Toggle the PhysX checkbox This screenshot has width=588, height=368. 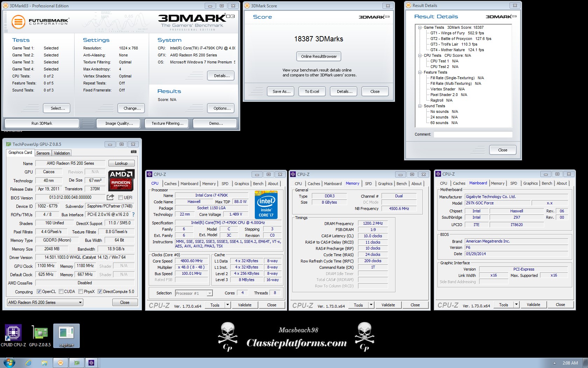[81, 291]
